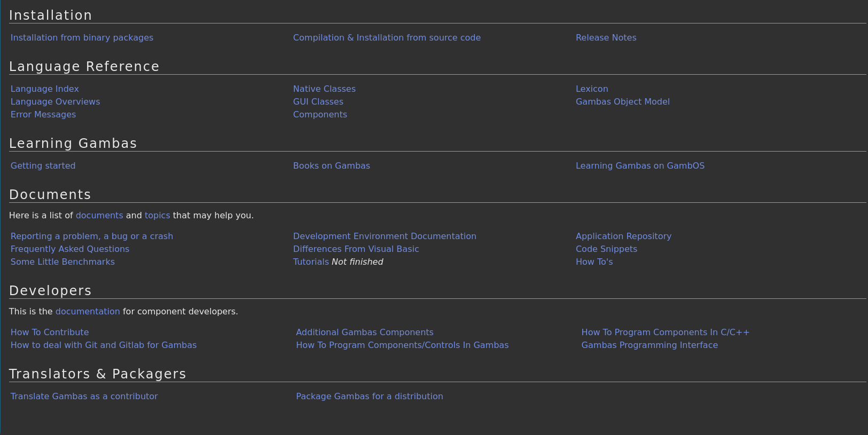This screenshot has width=868, height=435.
Task: Open the Release Notes link
Action: (606, 38)
